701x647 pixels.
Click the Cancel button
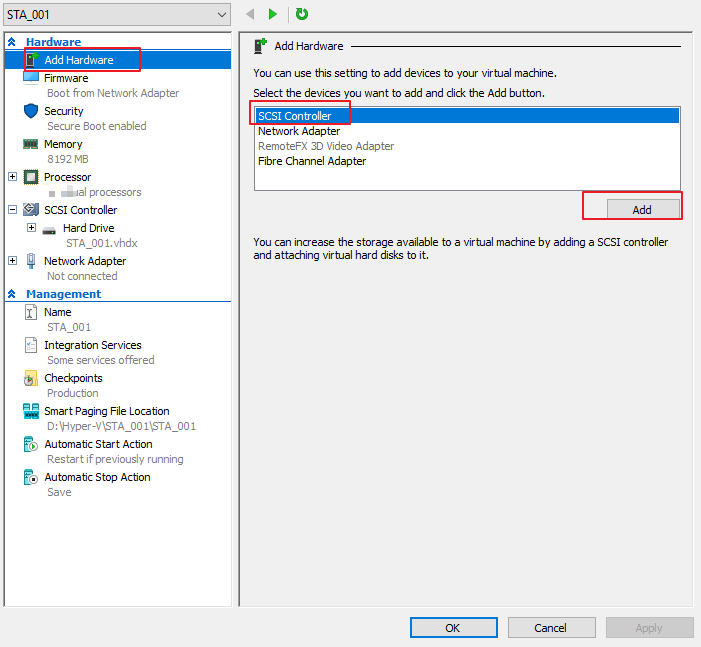click(x=550, y=628)
